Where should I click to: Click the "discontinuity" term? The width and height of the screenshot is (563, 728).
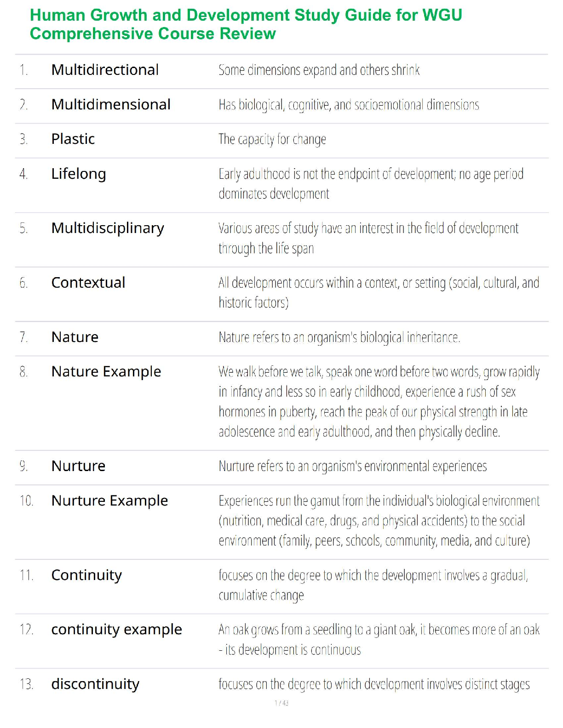95,684
